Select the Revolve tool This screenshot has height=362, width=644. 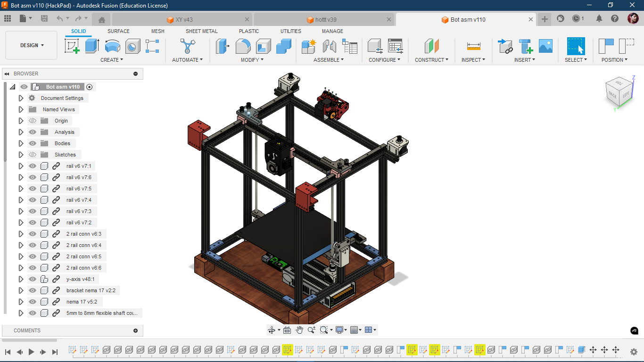112,46
